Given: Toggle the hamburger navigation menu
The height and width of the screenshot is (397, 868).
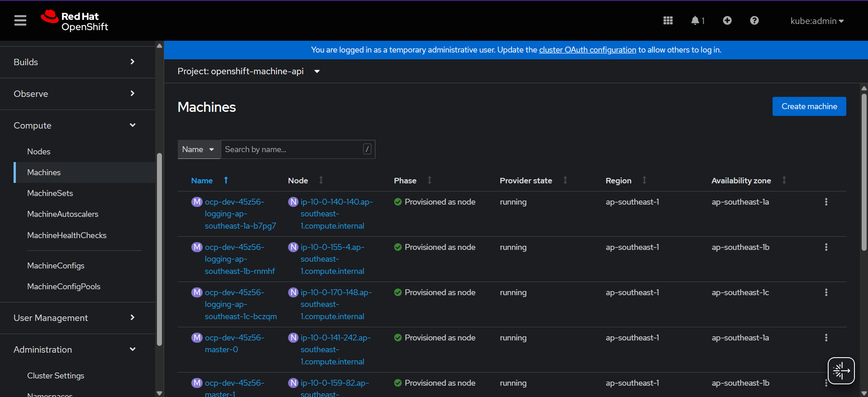Looking at the screenshot, I should point(20,20).
